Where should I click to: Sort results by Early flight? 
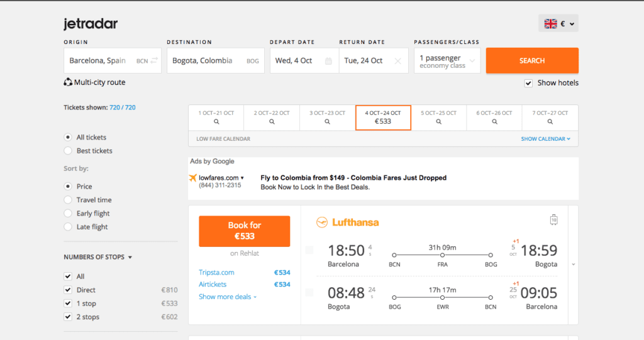coord(68,213)
